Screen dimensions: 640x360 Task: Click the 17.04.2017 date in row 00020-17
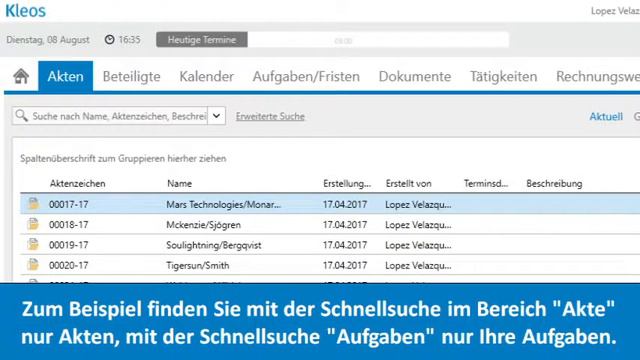[345, 266]
